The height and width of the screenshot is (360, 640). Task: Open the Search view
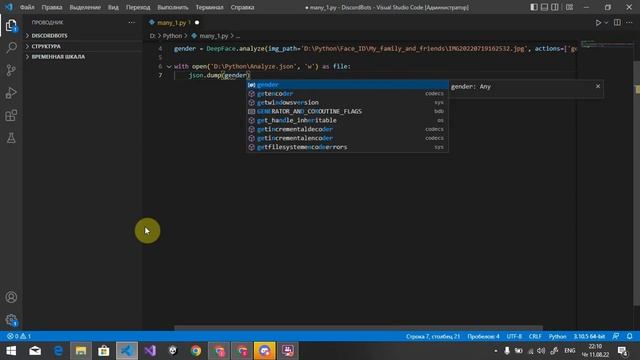[x=11, y=48]
